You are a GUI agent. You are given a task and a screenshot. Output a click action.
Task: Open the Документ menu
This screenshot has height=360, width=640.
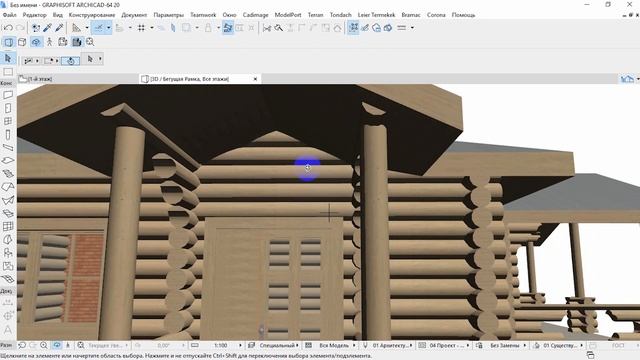(x=134, y=15)
